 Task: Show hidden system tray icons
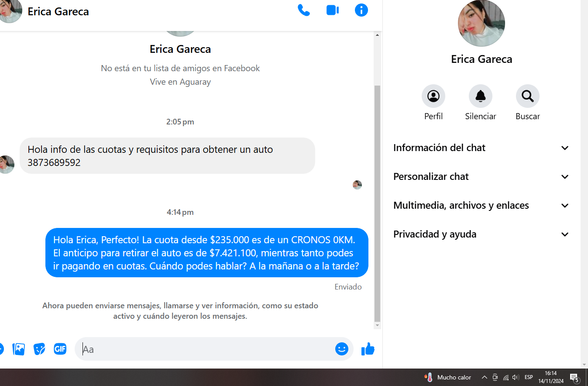484,377
